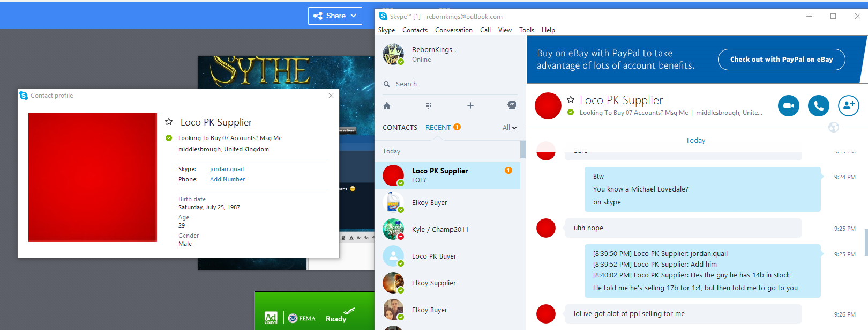Image resolution: width=868 pixels, height=330 pixels.
Task: Click the 9:25 PM timestamp beside uhh nope
Action: [x=845, y=229]
